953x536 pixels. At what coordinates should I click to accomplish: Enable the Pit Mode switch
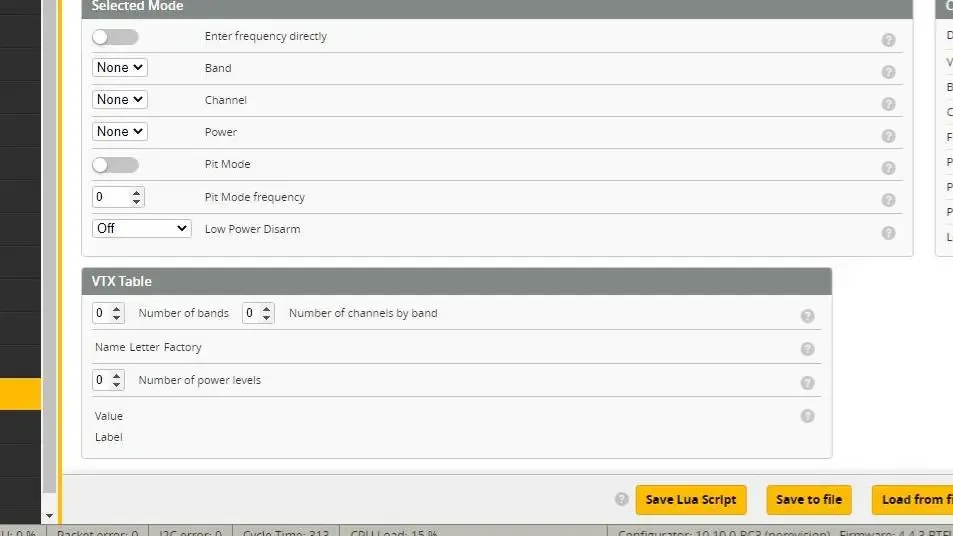pos(115,165)
